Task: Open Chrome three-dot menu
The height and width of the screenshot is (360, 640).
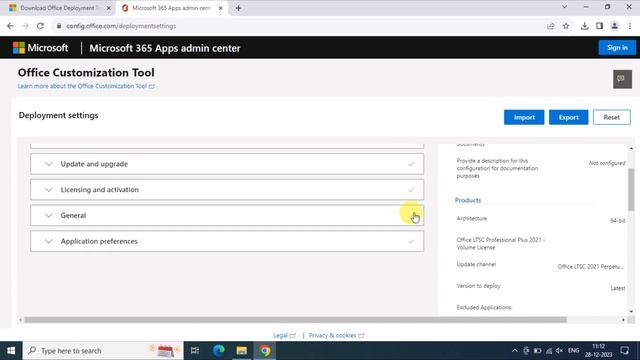Action: (x=630, y=26)
